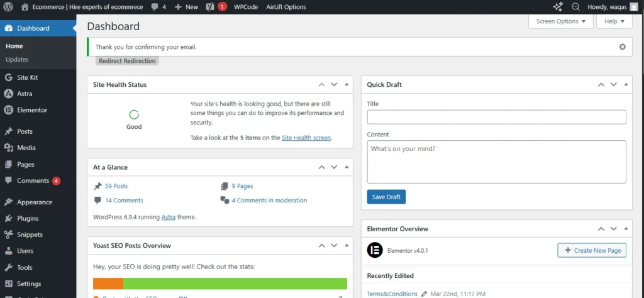Open the New content menu
This screenshot has width=644, height=298.
186,7
